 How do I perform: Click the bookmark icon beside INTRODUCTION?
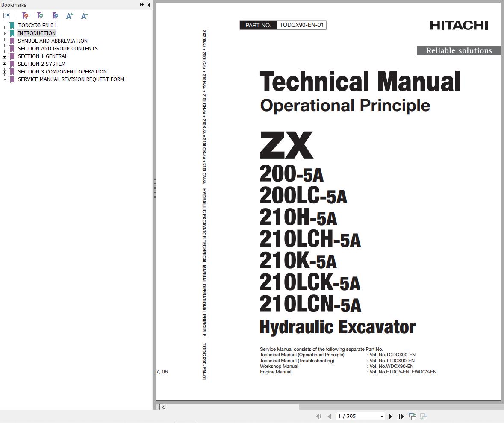(x=12, y=33)
